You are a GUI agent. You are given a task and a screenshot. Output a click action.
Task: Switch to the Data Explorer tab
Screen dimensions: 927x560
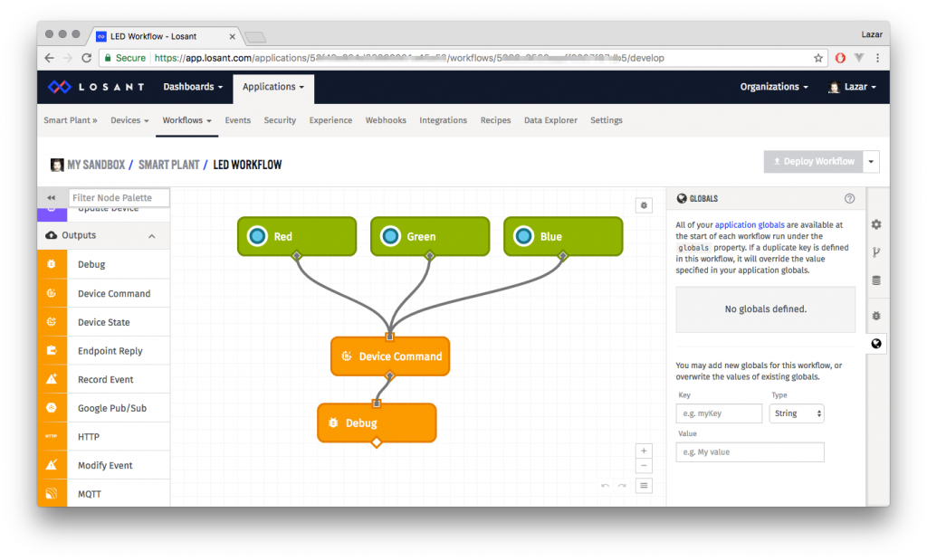click(x=550, y=119)
